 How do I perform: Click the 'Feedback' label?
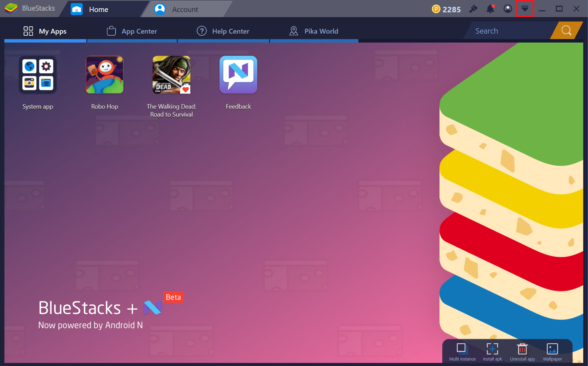click(238, 107)
